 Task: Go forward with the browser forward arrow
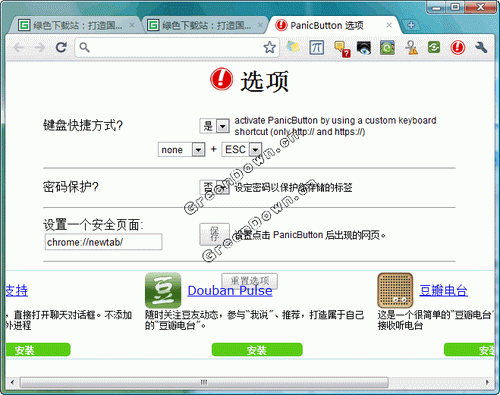click(39, 48)
